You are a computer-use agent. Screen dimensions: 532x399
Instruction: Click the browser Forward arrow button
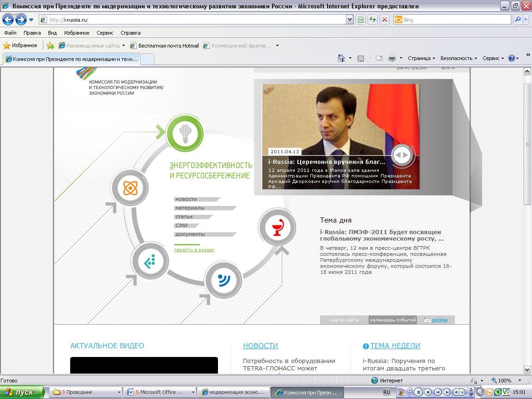coord(21,20)
